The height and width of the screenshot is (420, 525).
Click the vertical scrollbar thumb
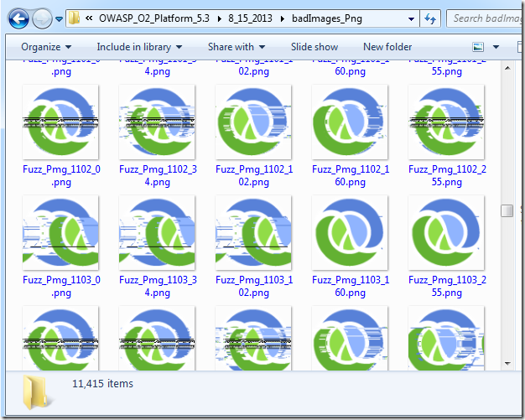tap(507, 210)
